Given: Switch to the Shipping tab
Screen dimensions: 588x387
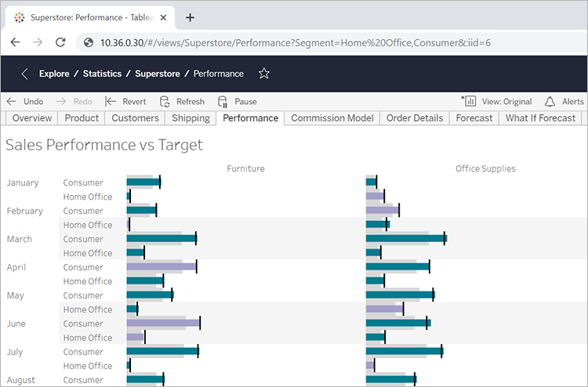Looking at the screenshot, I should pos(191,118).
